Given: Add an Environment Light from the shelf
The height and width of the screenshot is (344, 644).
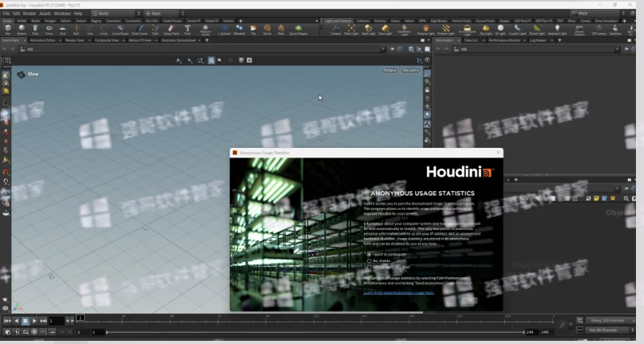Looking at the screenshot, I should click(x=467, y=30).
